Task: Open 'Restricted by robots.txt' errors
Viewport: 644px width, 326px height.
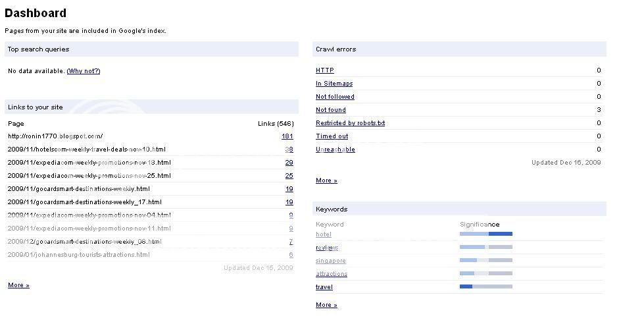Action: click(350, 123)
